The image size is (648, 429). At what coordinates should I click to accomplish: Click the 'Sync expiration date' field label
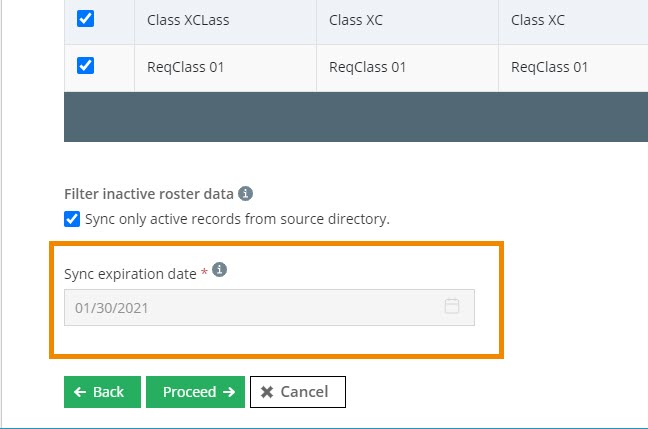tap(131, 272)
